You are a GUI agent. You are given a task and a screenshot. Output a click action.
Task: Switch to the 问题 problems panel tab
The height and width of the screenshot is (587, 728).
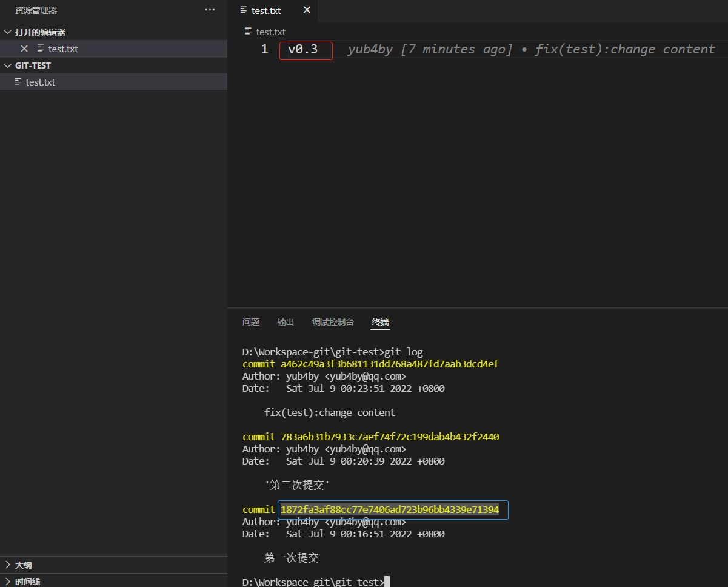click(x=251, y=322)
